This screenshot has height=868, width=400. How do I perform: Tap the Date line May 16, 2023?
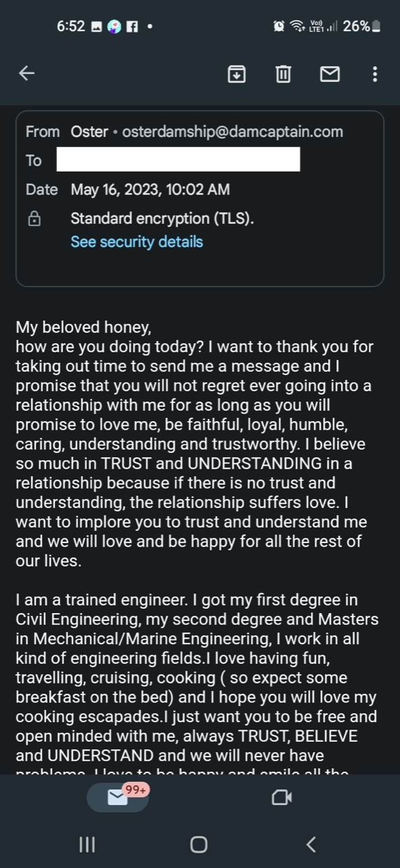[150, 190]
